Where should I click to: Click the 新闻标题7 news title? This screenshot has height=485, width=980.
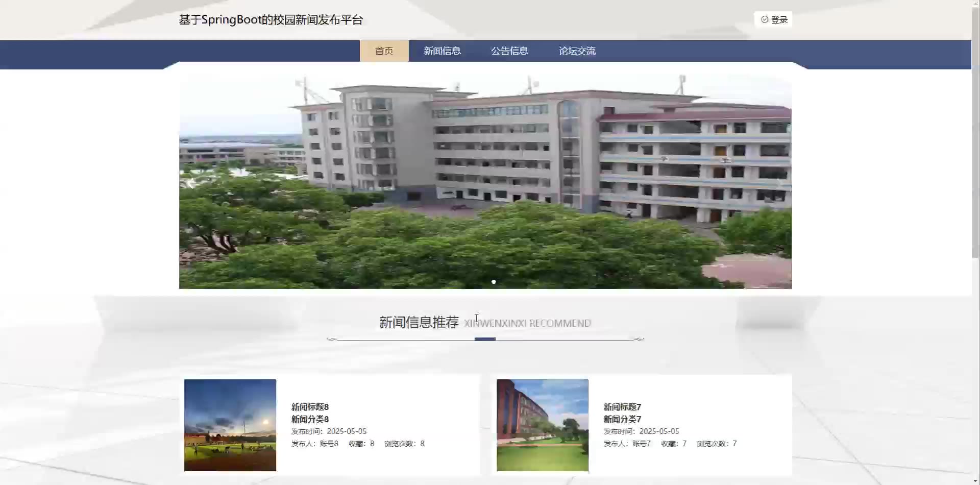622,407
